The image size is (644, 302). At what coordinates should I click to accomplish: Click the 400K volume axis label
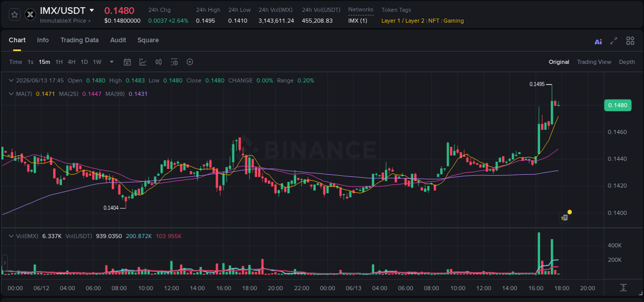(x=615, y=245)
